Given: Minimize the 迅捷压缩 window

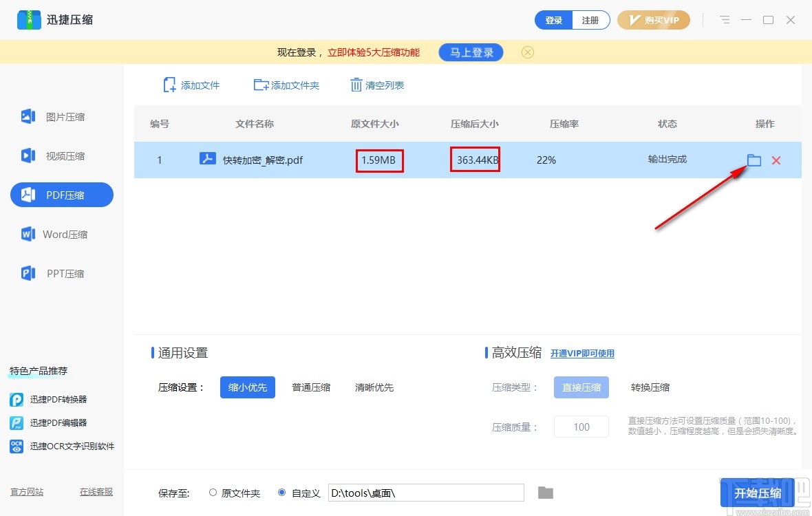Looking at the screenshot, I should pos(746,20).
